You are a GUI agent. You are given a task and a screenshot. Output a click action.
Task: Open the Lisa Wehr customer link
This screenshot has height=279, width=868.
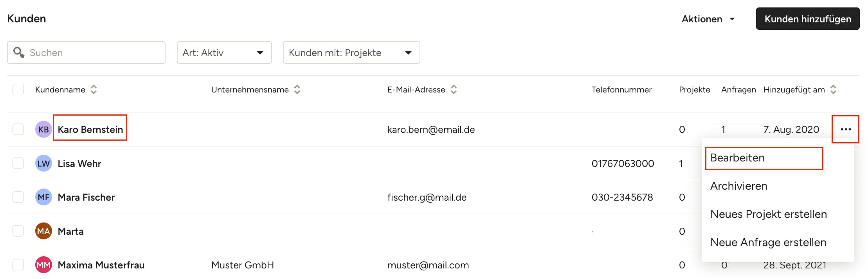(79, 163)
